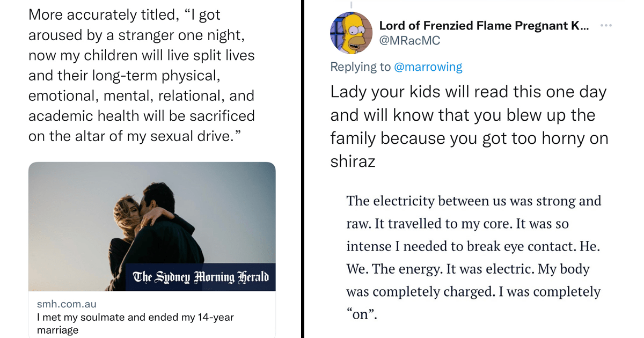This screenshot has width=644, height=338.
Task: Visit the Lord of Frenzied Flame profile name
Action: point(484,25)
